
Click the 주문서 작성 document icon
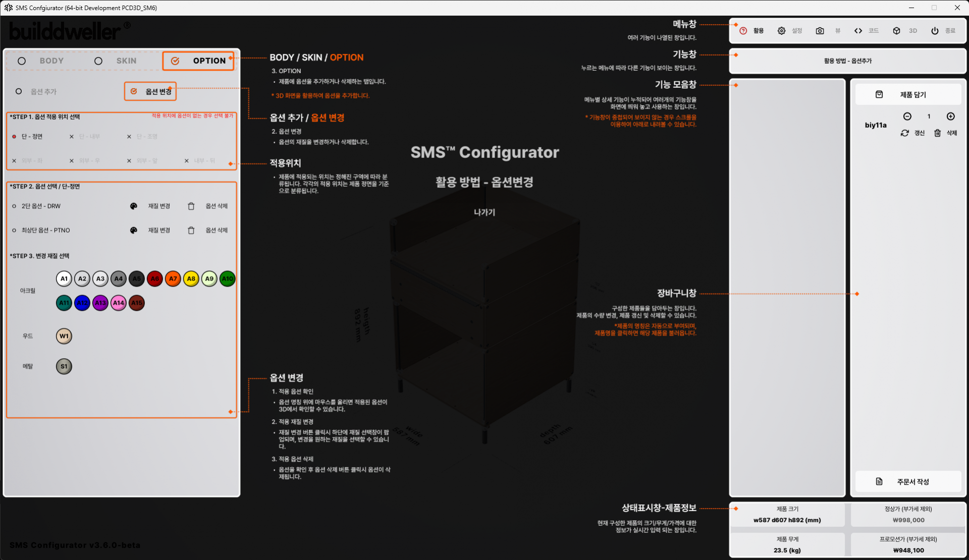pyautogui.click(x=879, y=481)
